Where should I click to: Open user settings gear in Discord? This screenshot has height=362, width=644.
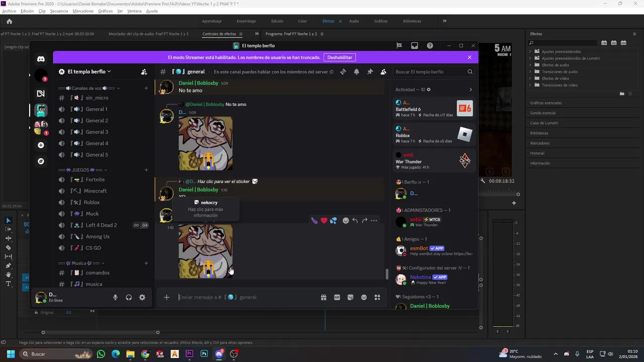(142, 298)
